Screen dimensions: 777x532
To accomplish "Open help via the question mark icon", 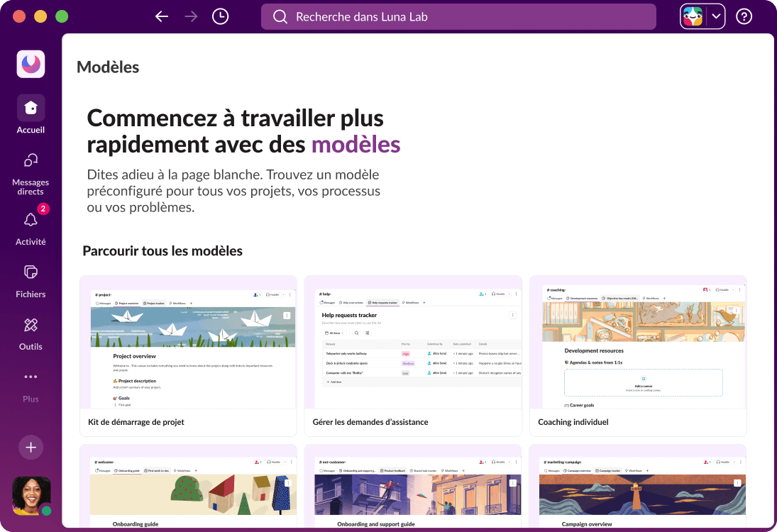I will coord(744,16).
